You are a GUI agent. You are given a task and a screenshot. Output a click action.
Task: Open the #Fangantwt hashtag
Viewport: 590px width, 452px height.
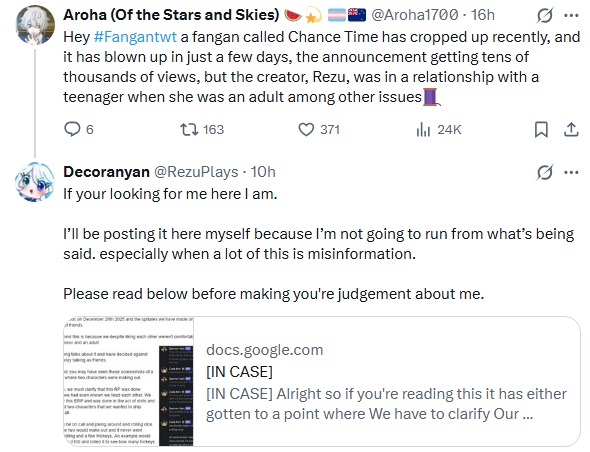135,37
